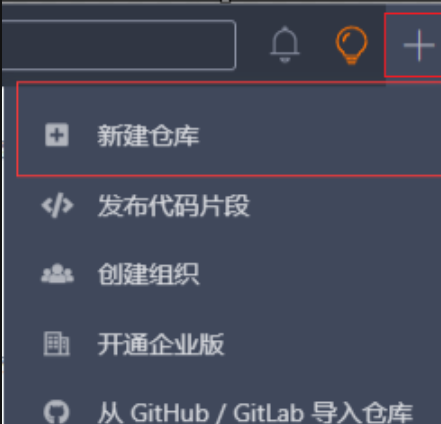Click the plus-box icon beside 新建仓库
This screenshot has width=441, height=424.
click(57, 135)
